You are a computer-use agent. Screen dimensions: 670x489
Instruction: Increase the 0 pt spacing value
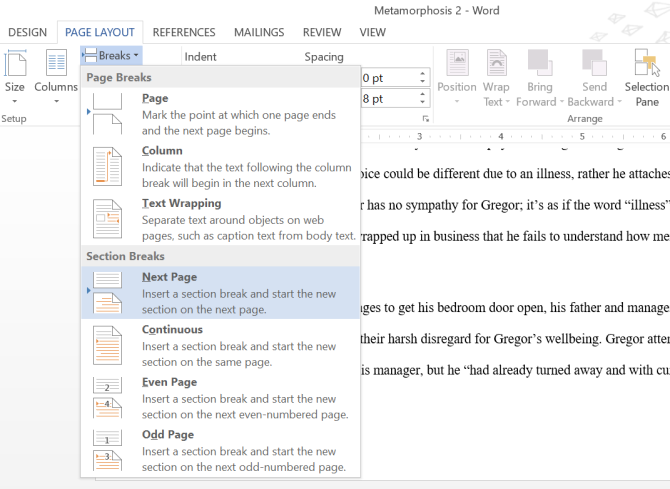tap(422, 74)
